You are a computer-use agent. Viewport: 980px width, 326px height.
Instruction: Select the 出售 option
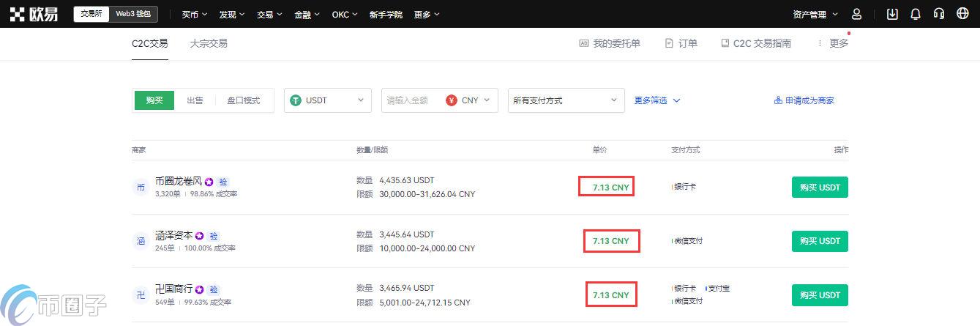click(195, 100)
